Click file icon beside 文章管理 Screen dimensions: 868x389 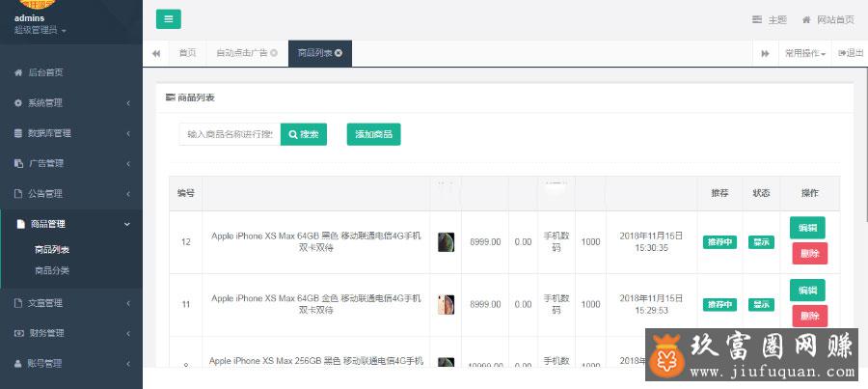pyautogui.click(x=18, y=303)
